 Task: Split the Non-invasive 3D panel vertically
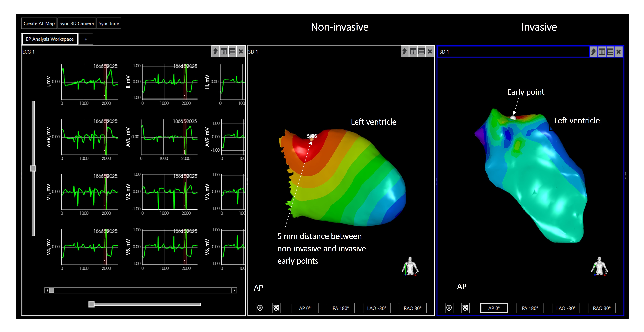coord(413,52)
